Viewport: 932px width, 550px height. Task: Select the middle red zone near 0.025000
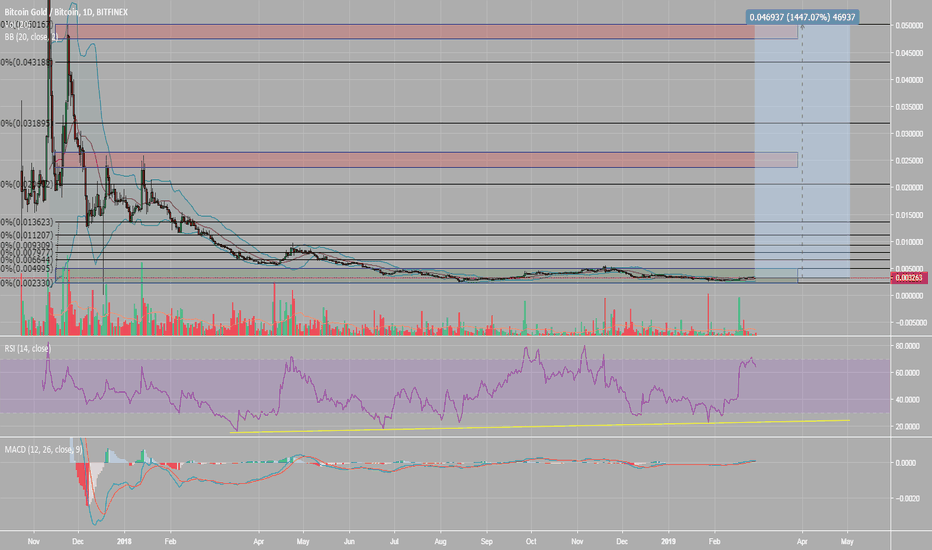(x=426, y=160)
